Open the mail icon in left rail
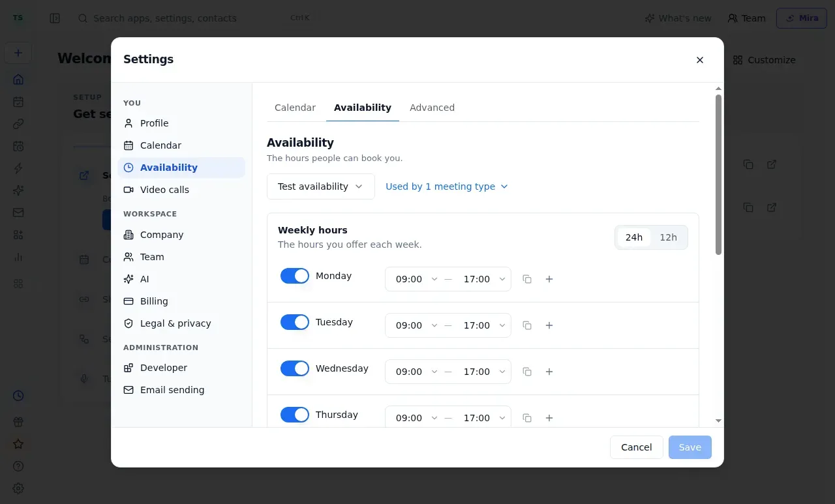835x504 pixels. (18, 213)
